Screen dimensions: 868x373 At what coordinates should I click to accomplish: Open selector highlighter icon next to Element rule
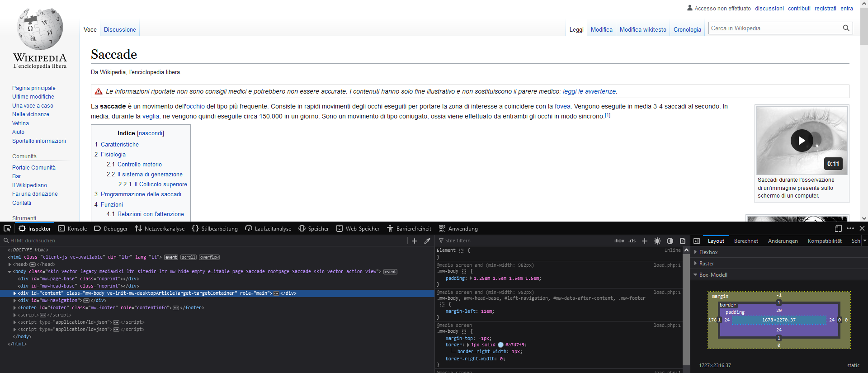click(462, 250)
